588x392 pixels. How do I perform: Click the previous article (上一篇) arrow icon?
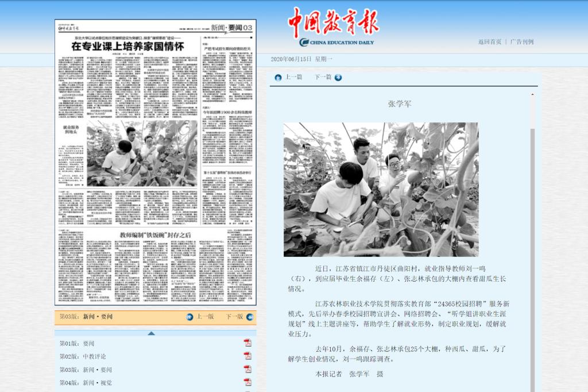[x=278, y=78]
